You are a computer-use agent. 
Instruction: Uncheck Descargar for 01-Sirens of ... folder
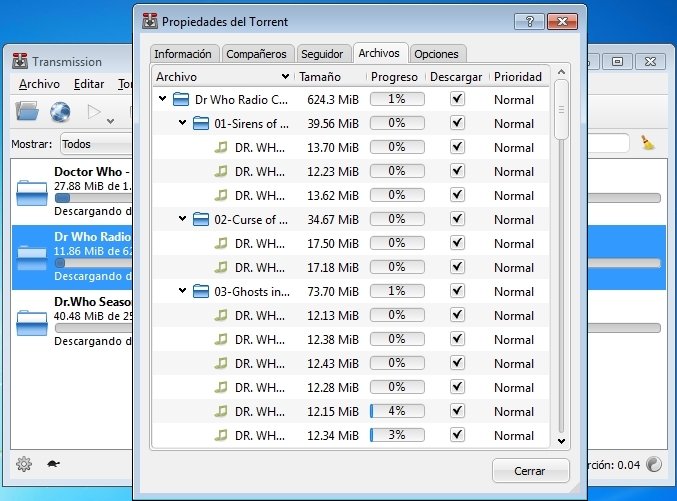[x=457, y=123]
